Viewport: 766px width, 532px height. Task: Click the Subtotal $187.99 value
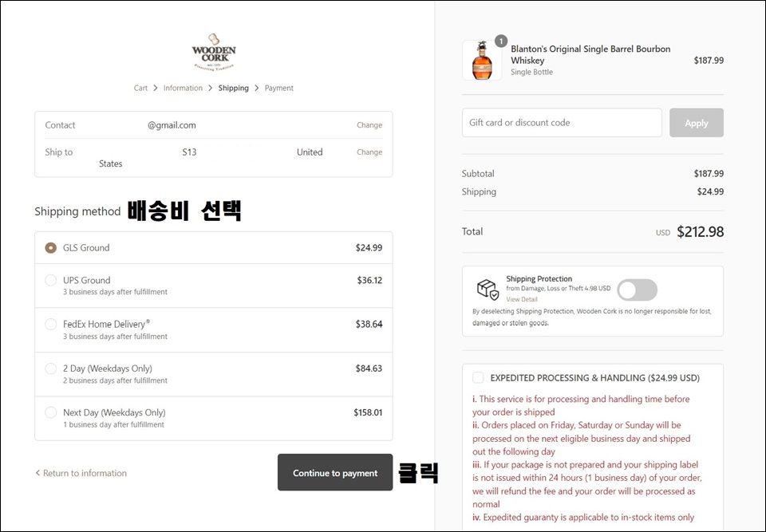(x=709, y=173)
